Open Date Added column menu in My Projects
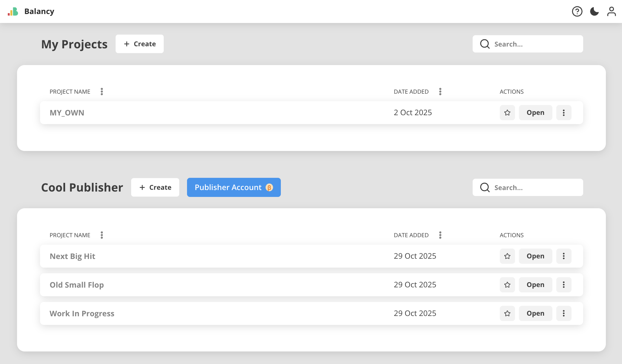622x364 pixels. [x=440, y=92]
